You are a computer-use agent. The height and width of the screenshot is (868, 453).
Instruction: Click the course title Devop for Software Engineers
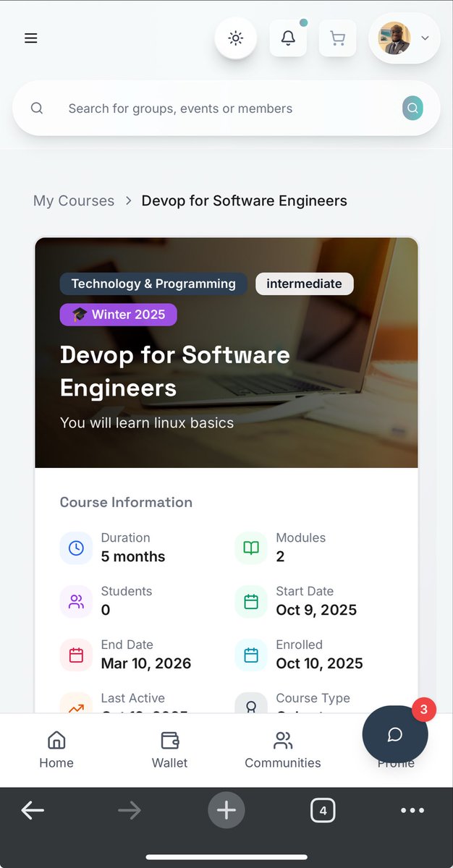coord(175,371)
